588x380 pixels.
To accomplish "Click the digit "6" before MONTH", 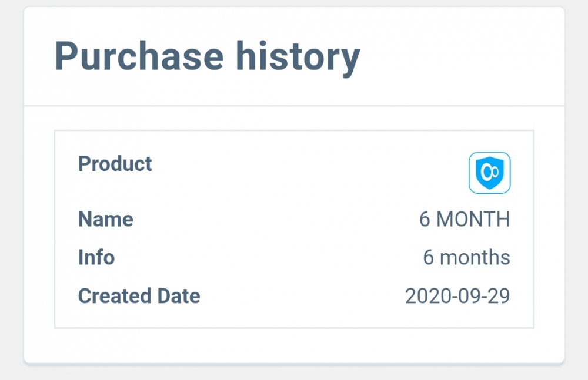I will click(425, 219).
